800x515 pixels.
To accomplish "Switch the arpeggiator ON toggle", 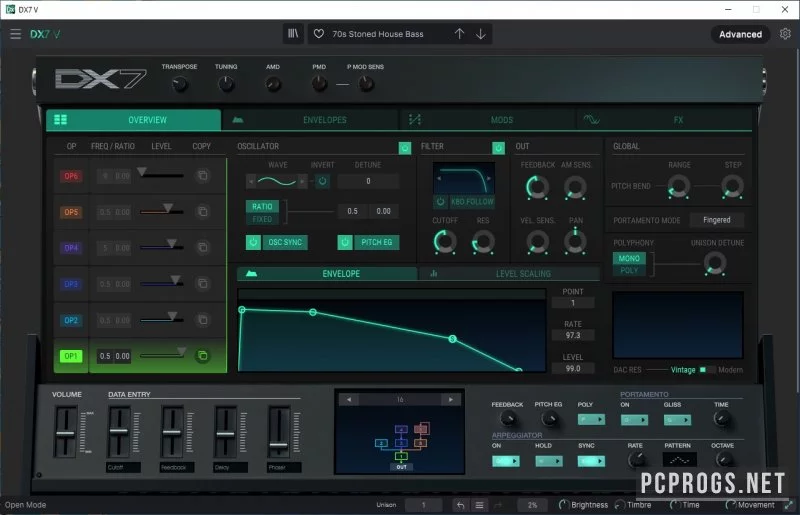I will click(x=506, y=461).
